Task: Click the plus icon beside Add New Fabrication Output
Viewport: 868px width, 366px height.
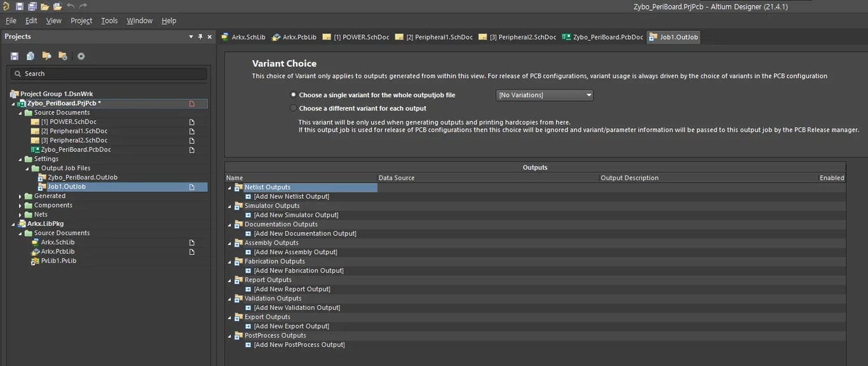Action: point(248,271)
